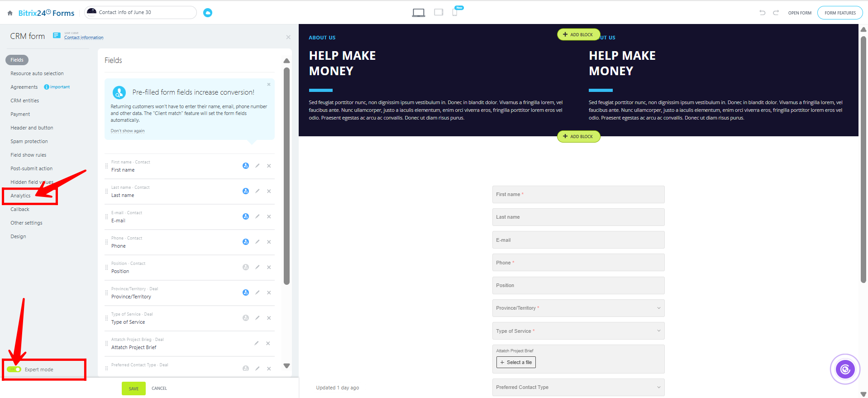
Task: Open Resource auto selection settings
Action: (x=37, y=73)
